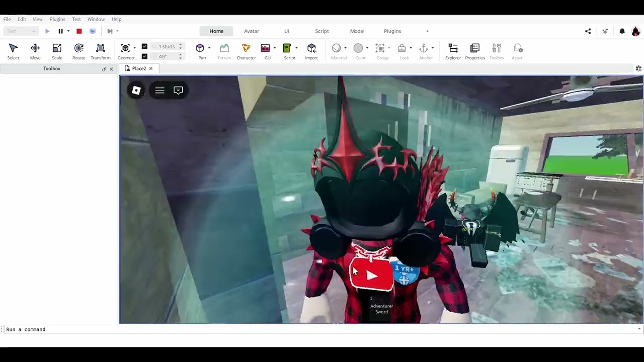Open the Terrain editor
Viewport: 644px width, 362px height.
point(224,51)
